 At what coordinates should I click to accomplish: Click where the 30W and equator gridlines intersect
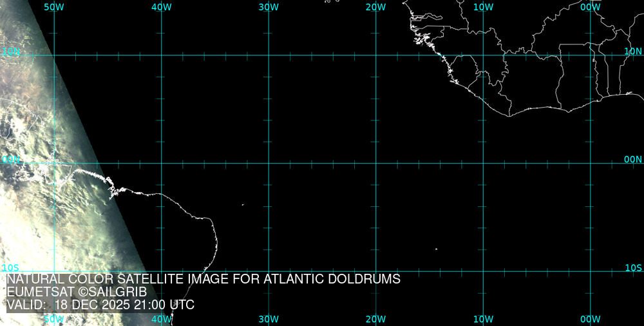tap(269, 163)
